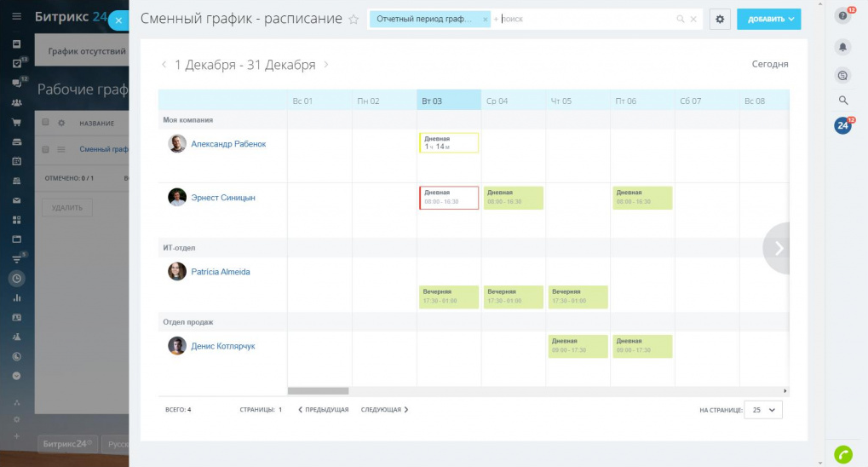Open Эрнест Синицын profile link
868x467 pixels.
223,198
